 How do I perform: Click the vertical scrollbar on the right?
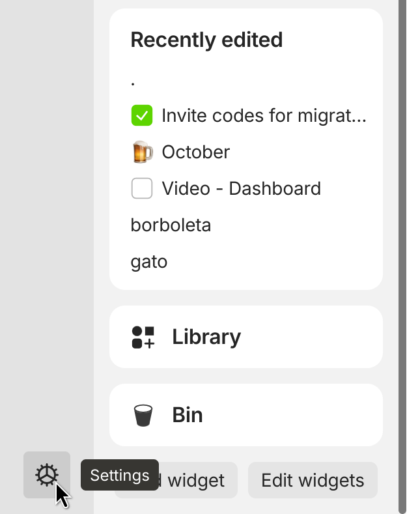point(402,255)
